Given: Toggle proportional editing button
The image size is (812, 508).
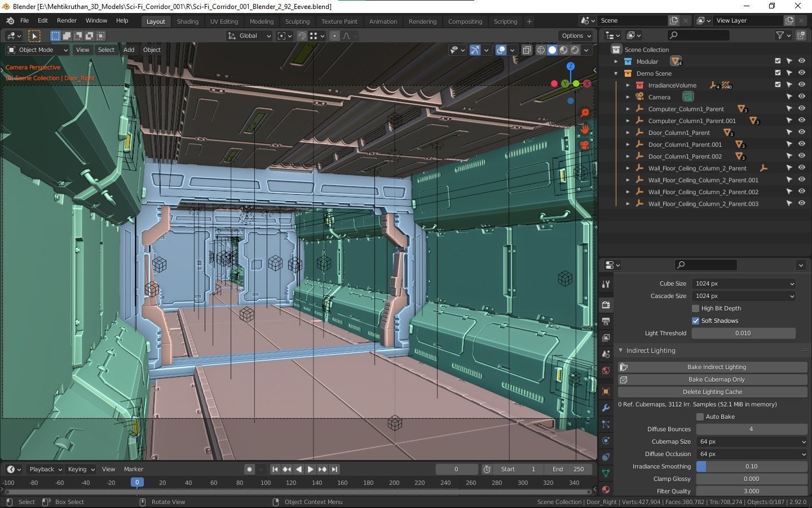Looking at the screenshot, I should (334, 36).
